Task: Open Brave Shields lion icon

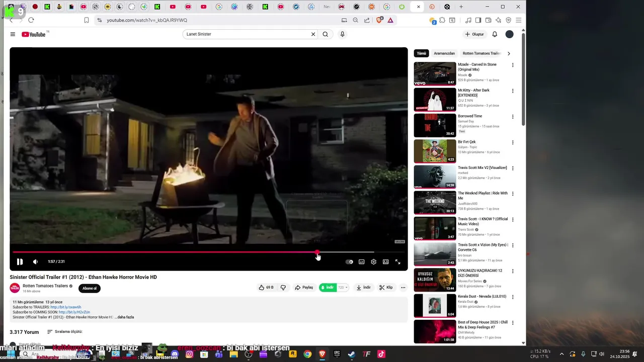Action: pos(379,20)
